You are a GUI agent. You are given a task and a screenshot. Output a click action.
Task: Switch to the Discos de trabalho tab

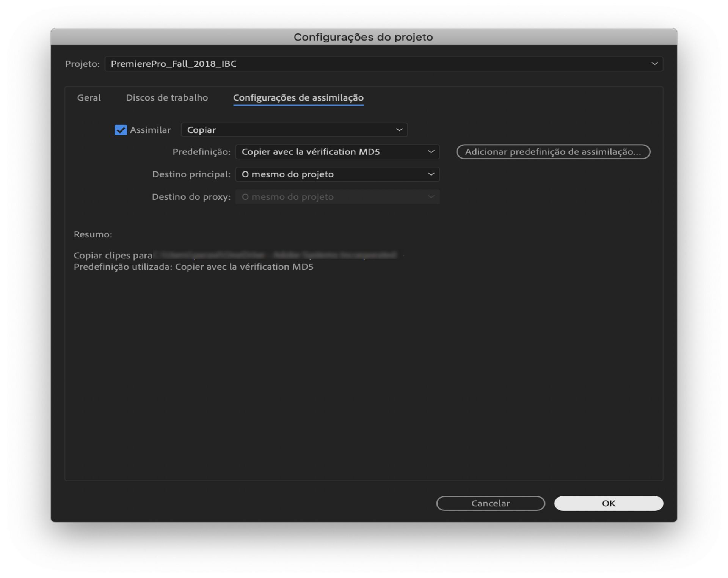[x=167, y=97]
